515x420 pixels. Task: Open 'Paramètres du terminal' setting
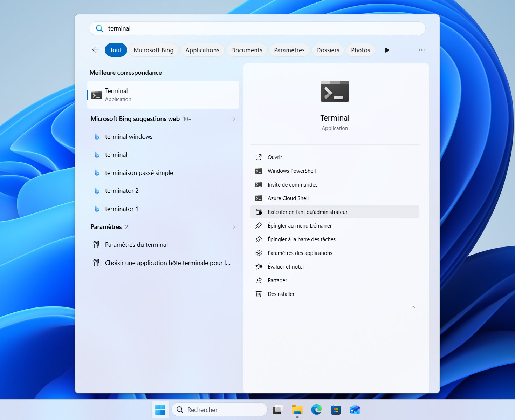tap(163, 245)
